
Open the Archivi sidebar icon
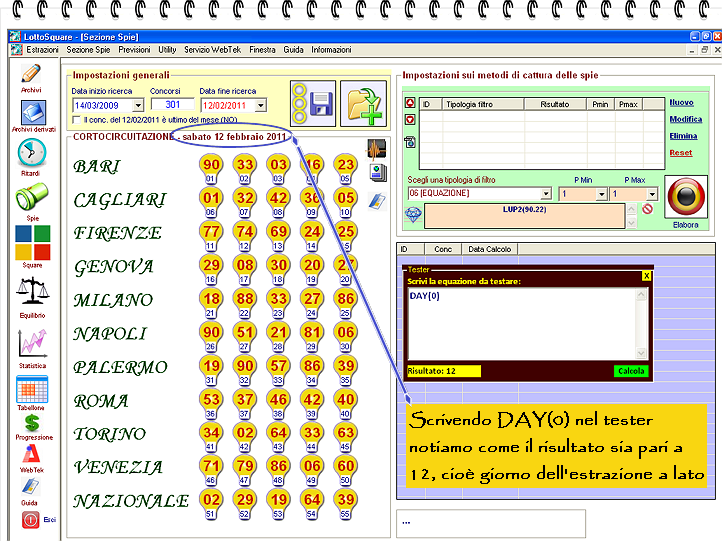31,75
